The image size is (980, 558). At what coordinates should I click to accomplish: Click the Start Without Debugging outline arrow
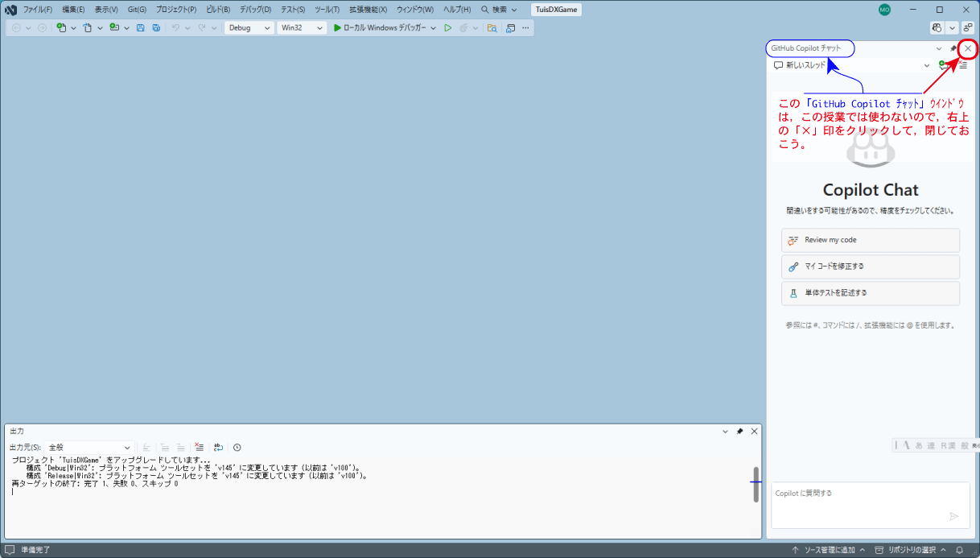tap(448, 27)
